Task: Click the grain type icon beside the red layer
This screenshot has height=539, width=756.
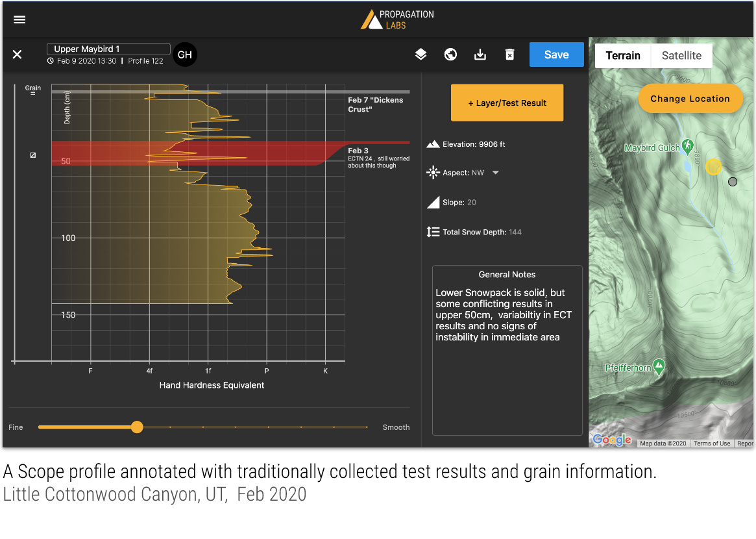Action: coord(33,155)
